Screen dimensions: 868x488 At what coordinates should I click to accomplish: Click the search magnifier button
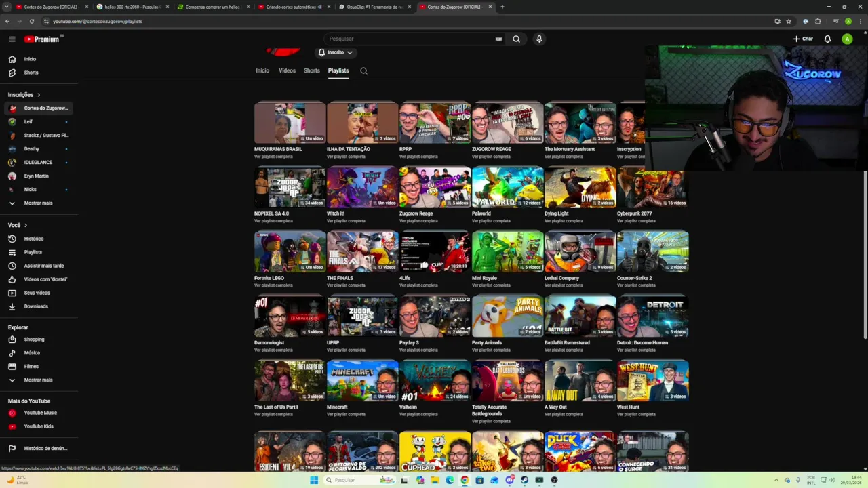[516, 39]
